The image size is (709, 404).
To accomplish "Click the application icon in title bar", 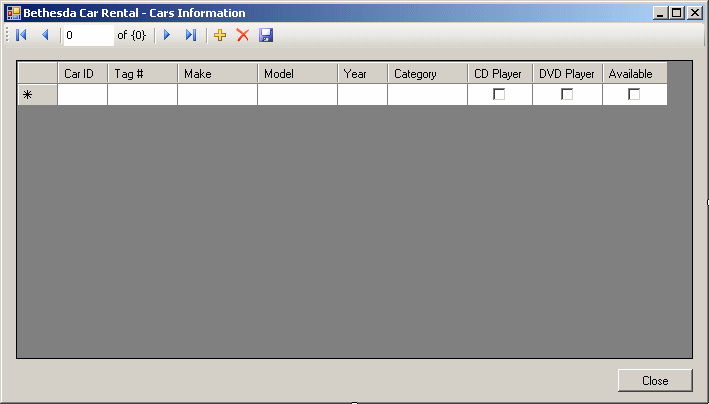I will pos(14,13).
